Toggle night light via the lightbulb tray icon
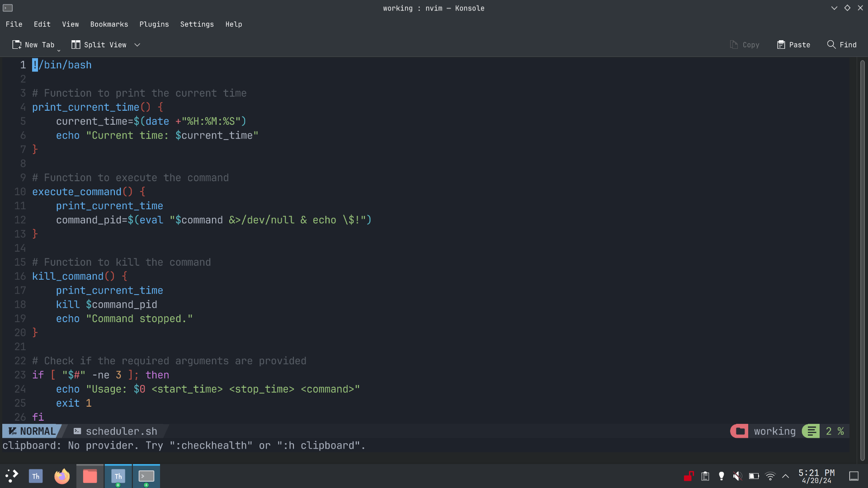 [721, 476]
